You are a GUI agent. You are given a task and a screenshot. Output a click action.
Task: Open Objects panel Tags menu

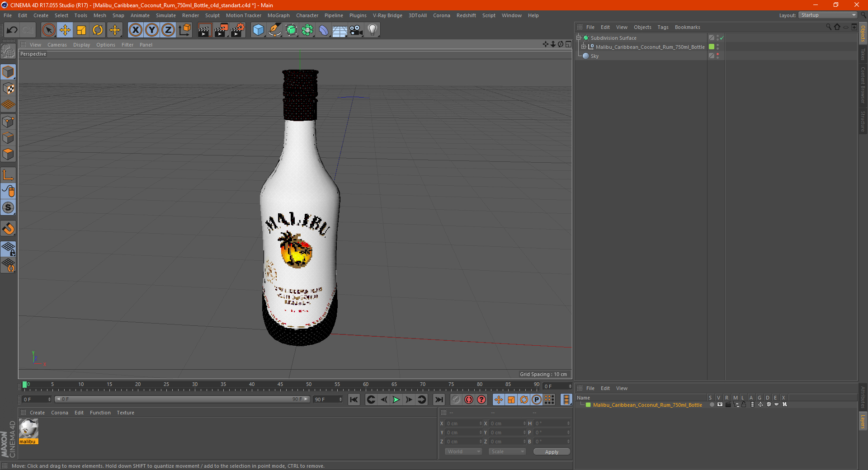(663, 27)
